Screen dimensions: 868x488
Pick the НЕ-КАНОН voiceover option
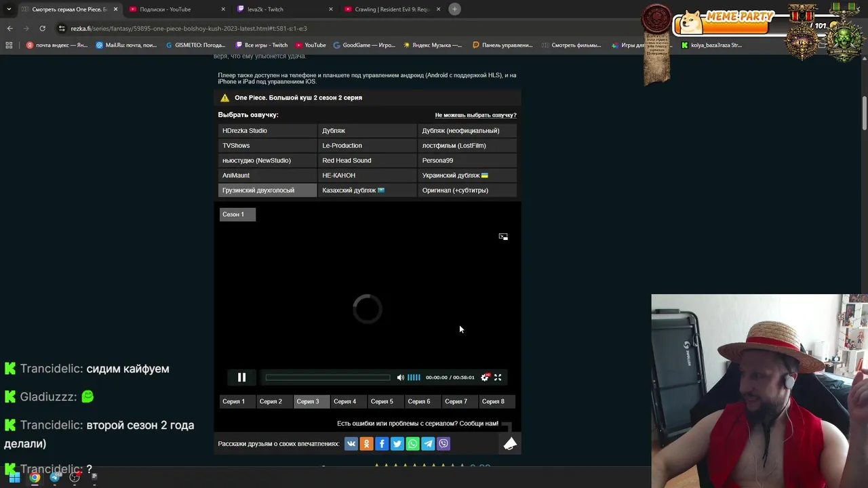pyautogui.click(x=367, y=175)
